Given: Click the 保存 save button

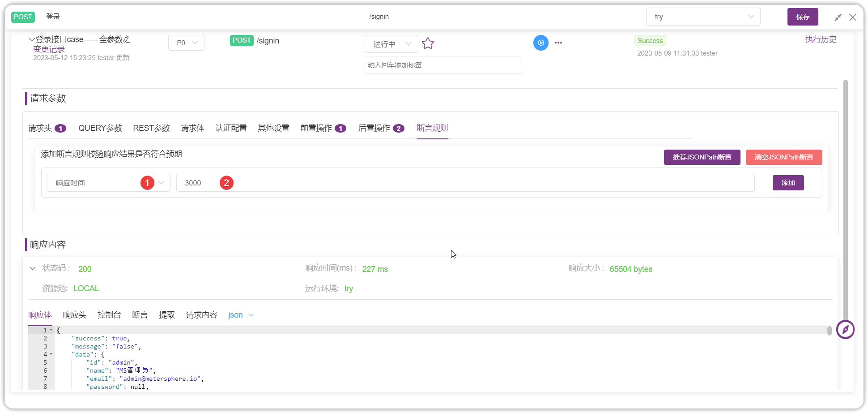Looking at the screenshot, I should 803,17.
